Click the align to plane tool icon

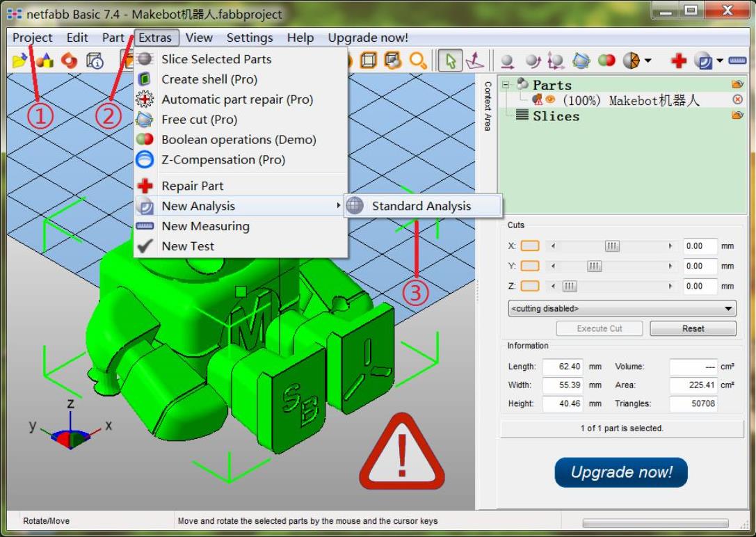(x=475, y=61)
